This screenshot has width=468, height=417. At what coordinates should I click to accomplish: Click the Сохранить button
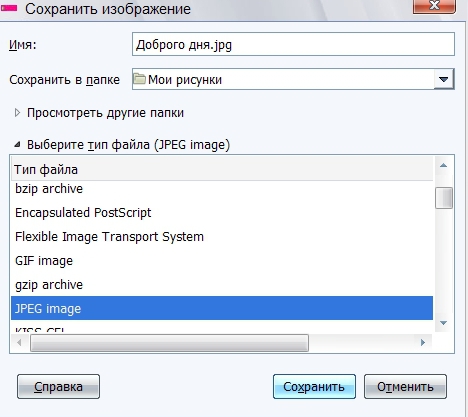point(314,387)
